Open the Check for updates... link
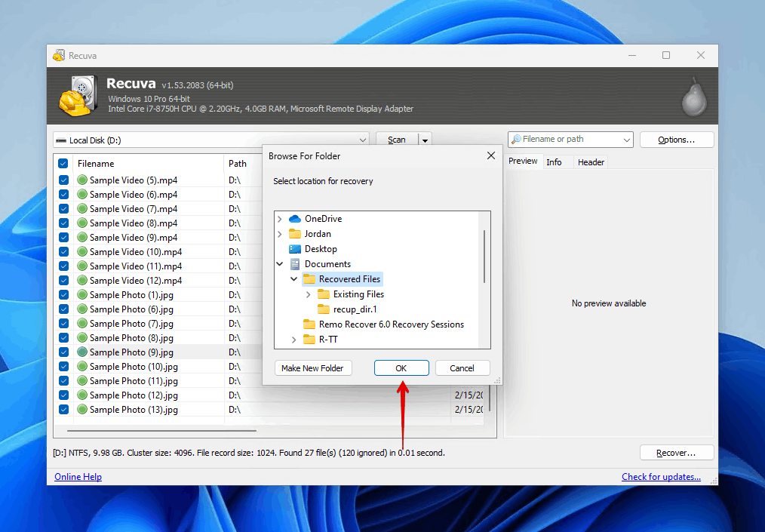 (661, 477)
